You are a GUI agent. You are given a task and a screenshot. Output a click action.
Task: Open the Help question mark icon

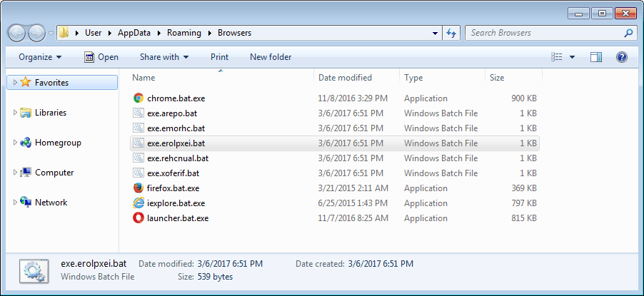[621, 57]
